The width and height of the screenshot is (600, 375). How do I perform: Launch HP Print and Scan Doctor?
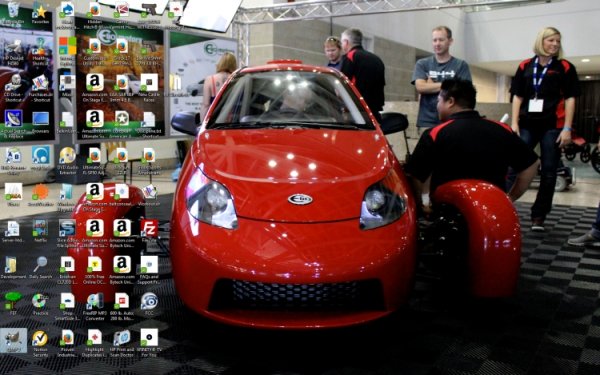point(122,343)
